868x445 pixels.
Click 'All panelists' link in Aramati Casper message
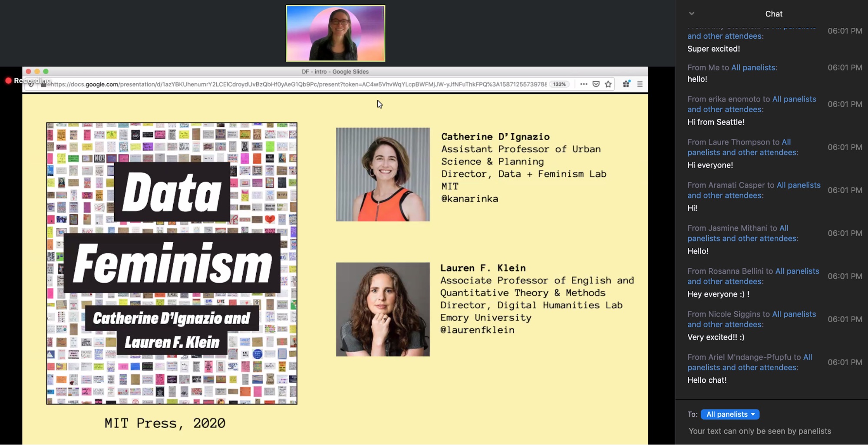click(x=799, y=185)
